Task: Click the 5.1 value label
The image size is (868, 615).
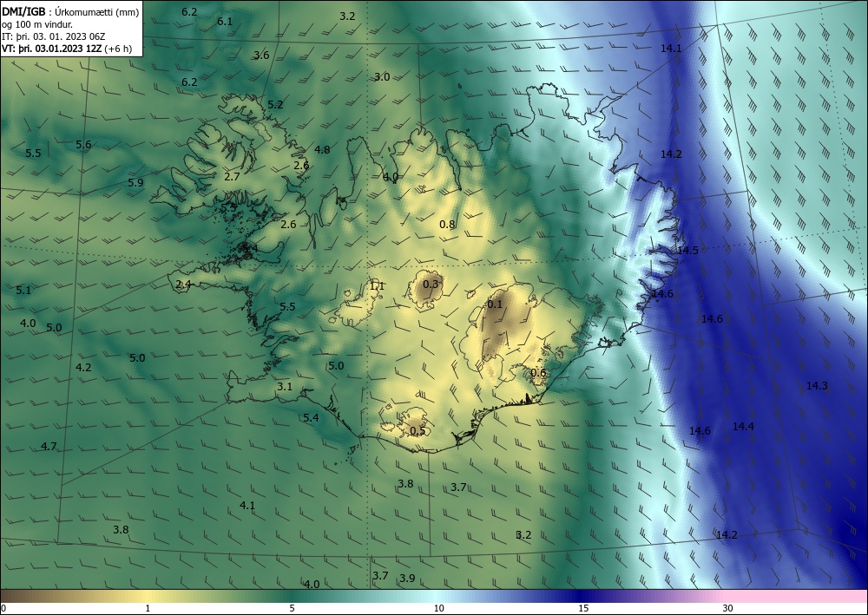Action: pyautogui.click(x=23, y=290)
